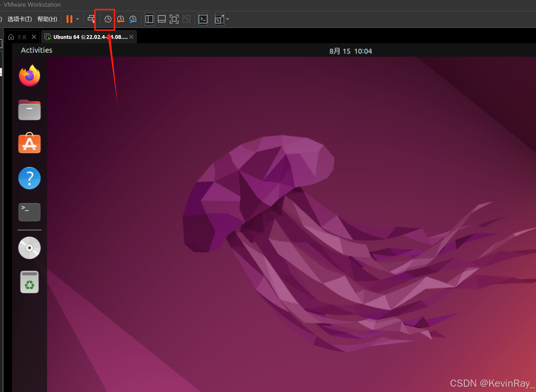This screenshot has width=536, height=392.
Task: Open the Help app in the dock
Action: (29, 178)
